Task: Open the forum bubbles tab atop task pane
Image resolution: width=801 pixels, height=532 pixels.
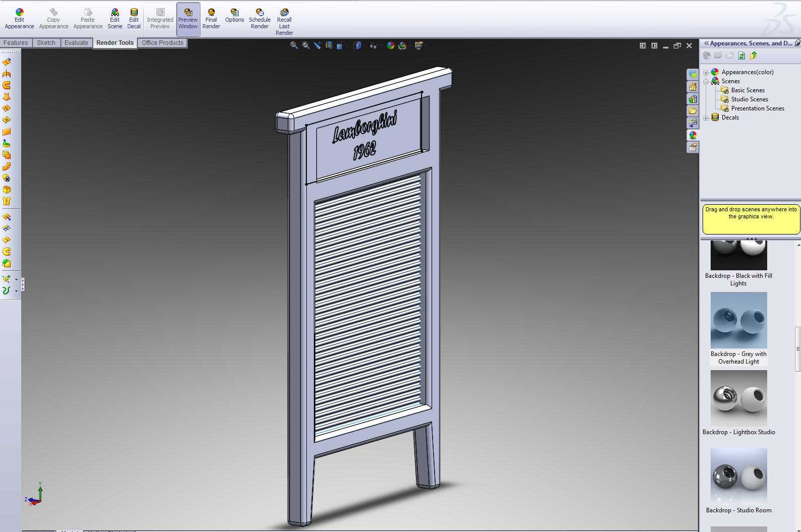Action: click(x=692, y=75)
